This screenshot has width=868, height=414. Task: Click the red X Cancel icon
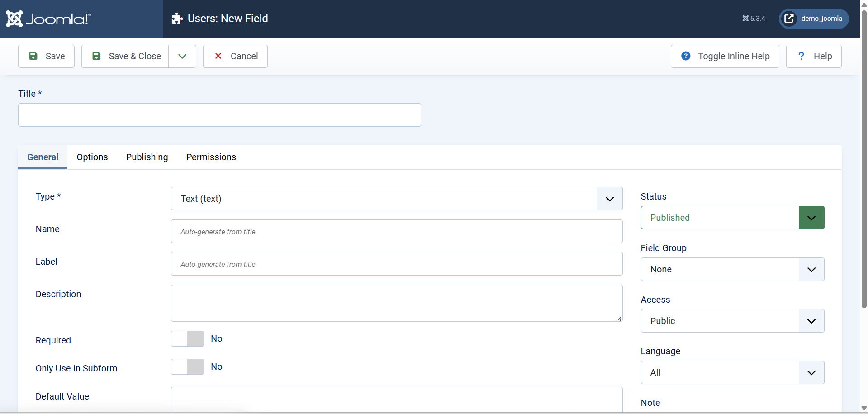218,56
